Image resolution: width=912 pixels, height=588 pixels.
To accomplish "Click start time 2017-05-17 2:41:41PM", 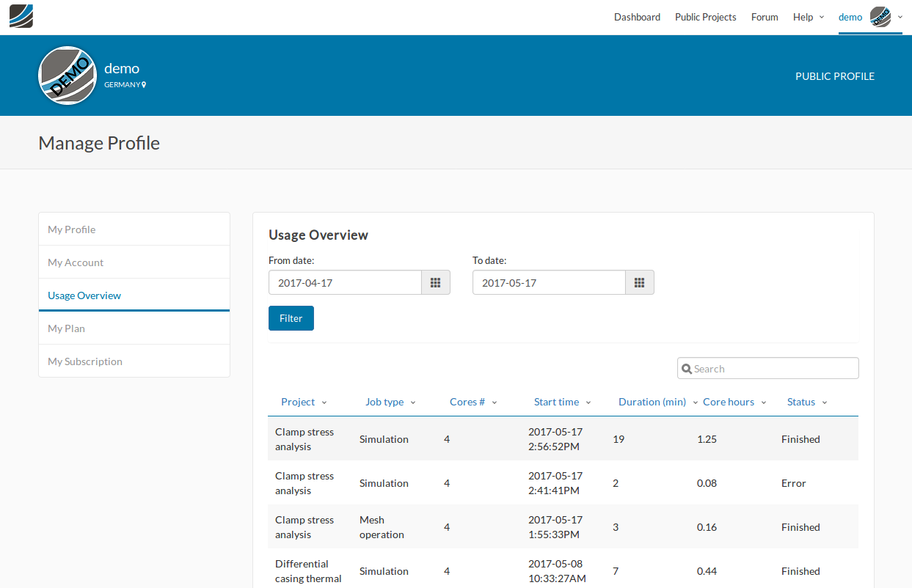I will (x=555, y=483).
